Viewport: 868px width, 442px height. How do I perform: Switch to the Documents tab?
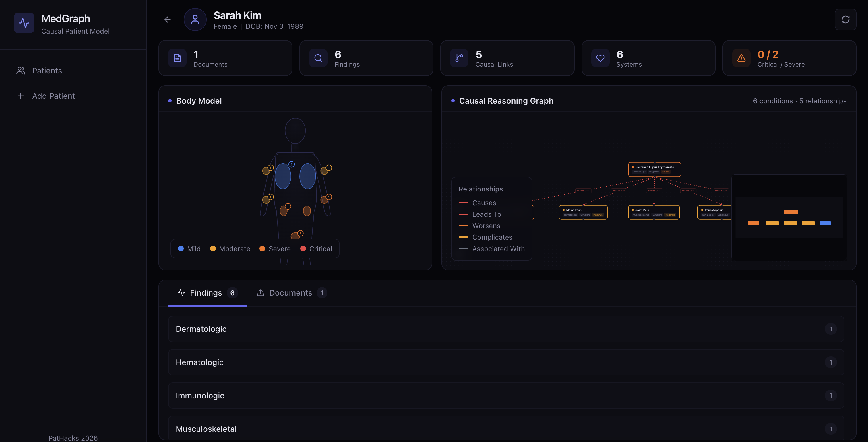(291, 293)
